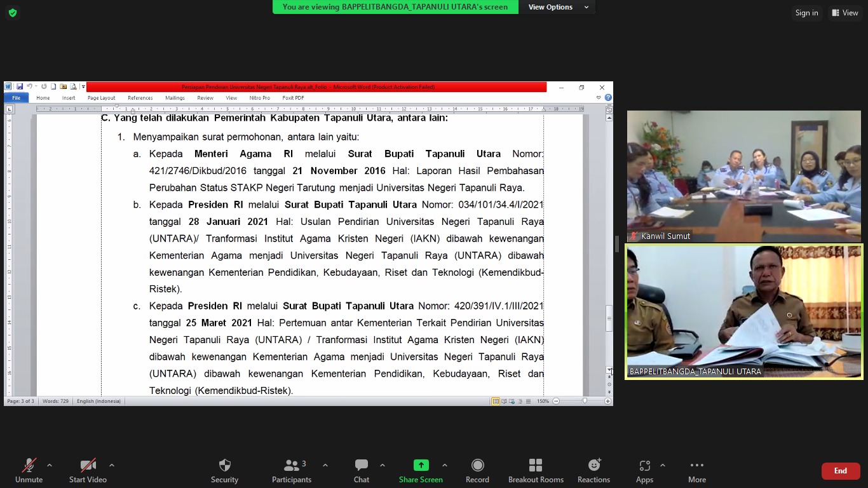Image resolution: width=868 pixels, height=488 pixels.
Task: Click the red End meeting button
Action: pos(840,471)
